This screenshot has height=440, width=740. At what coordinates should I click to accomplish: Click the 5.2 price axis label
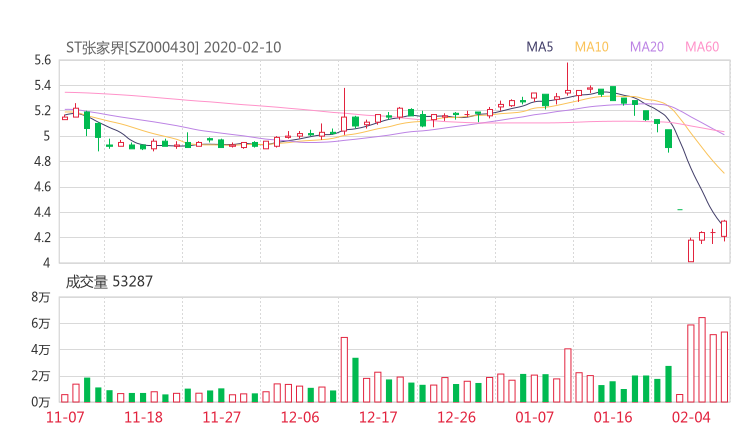[x=42, y=111]
